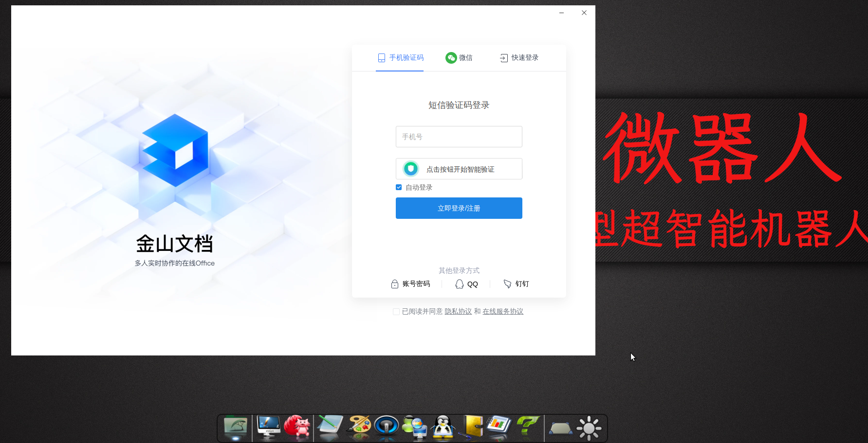Click the WeChat green logo icon
868x443 pixels.
(451, 58)
